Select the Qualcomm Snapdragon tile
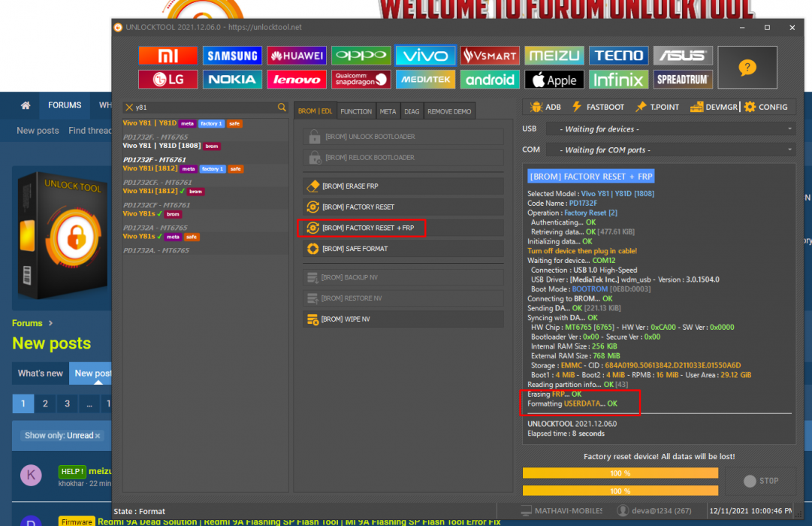This screenshot has width=812, height=526. tap(361, 80)
